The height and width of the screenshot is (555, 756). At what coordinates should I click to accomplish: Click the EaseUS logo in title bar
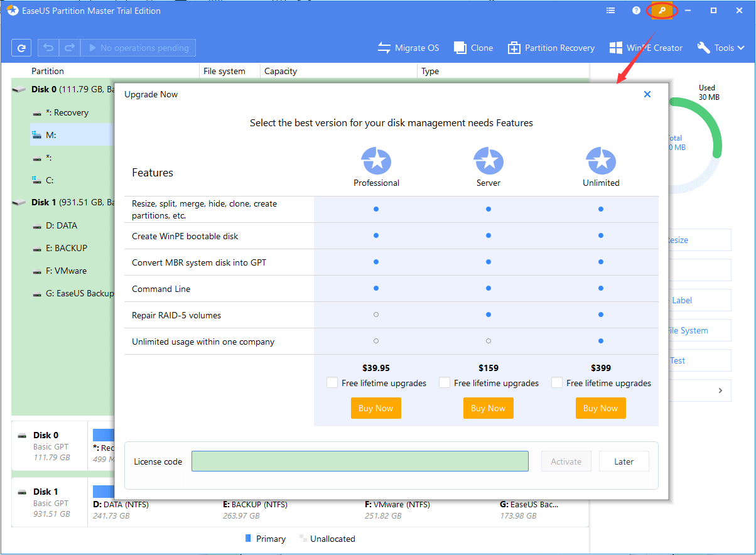pyautogui.click(x=12, y=11)
